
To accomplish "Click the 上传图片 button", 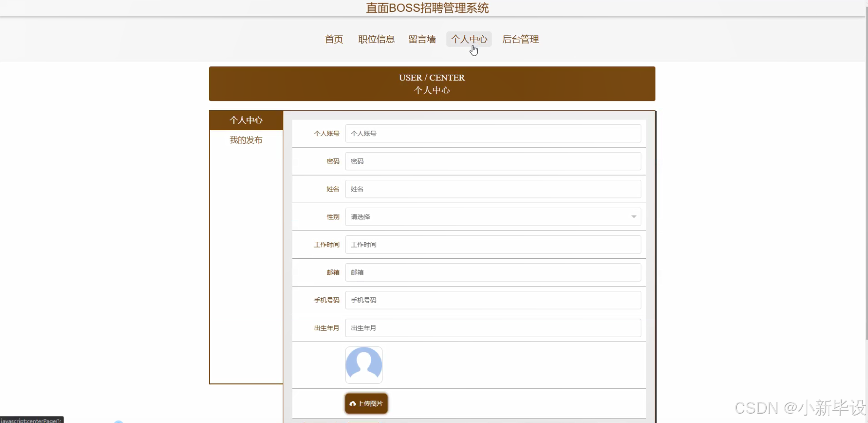I will (x=366, y=403).
